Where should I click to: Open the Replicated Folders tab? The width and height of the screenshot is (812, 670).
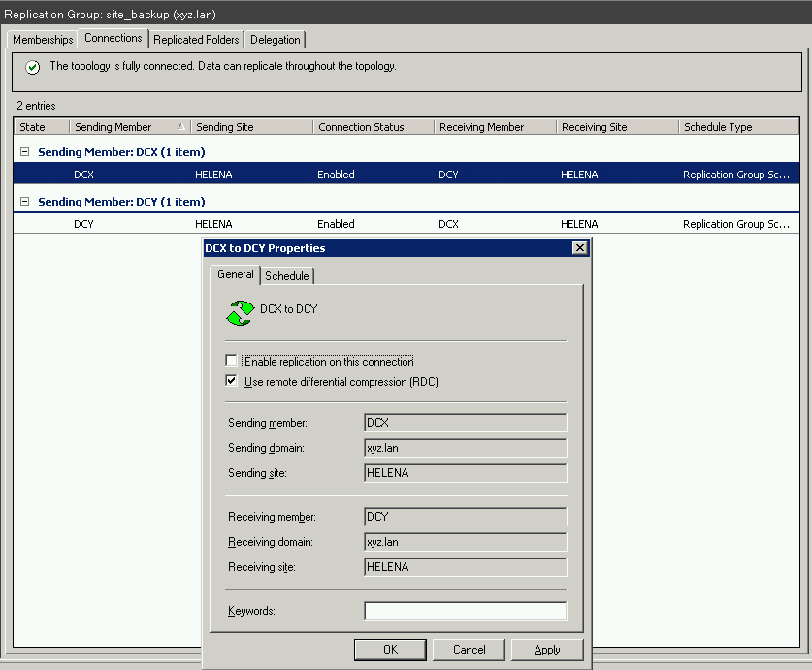tap(196, 40)
